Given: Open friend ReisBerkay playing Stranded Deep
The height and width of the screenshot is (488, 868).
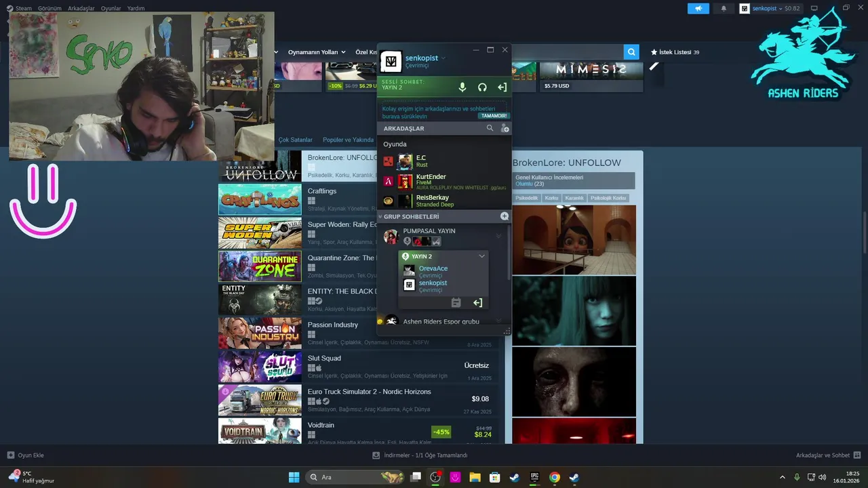Looking at the screenshot, I should click(443, 201).
